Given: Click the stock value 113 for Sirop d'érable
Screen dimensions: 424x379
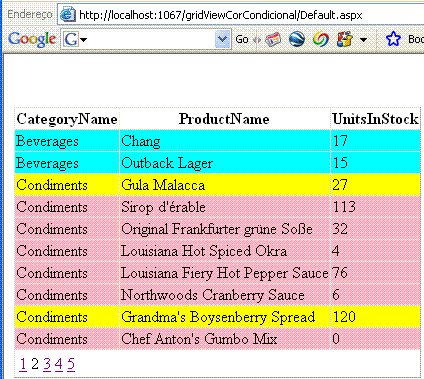Looking at the screenshot, I should pos(344,207).
